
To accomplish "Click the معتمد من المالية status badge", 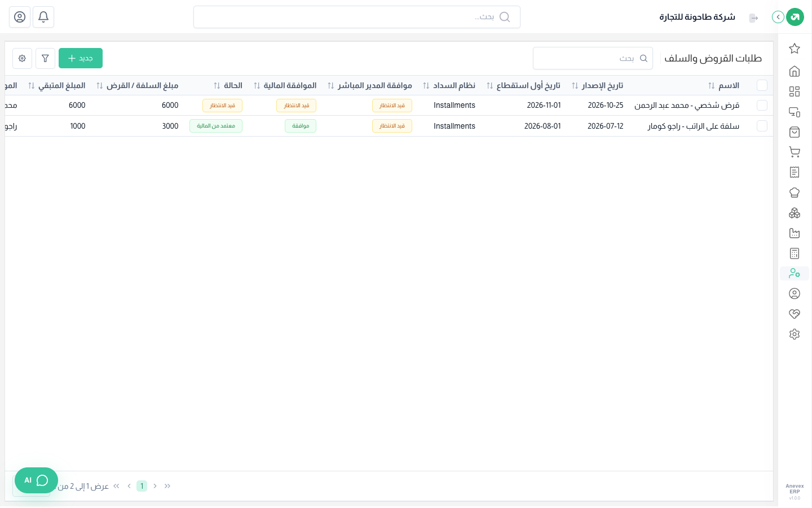I will [216, 126].
